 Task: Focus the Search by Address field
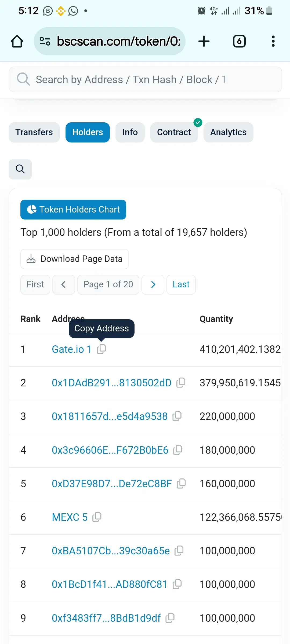(145, 79)
